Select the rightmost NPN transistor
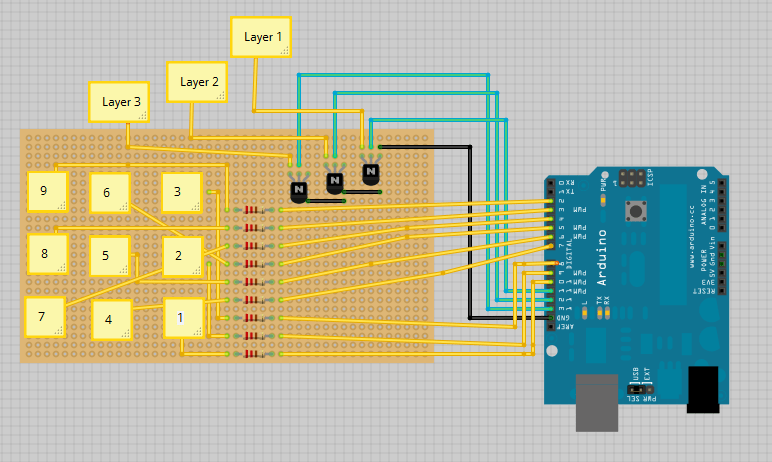772x462 pixels. (x=371, y=173)
